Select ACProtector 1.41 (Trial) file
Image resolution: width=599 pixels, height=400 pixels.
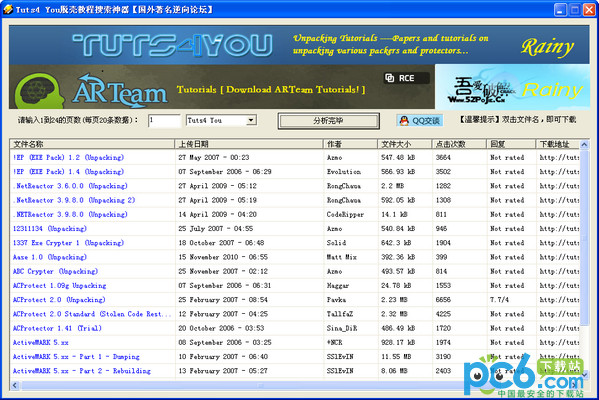point(57,328)
